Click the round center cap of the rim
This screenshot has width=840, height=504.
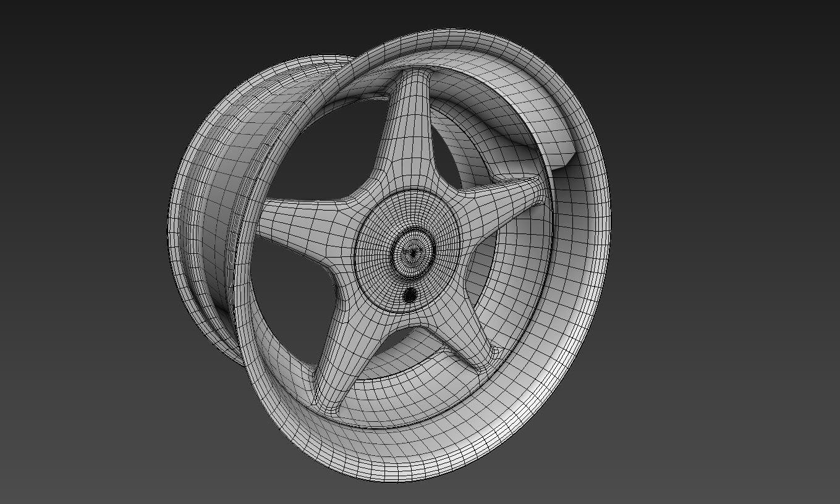click(409, 250)
